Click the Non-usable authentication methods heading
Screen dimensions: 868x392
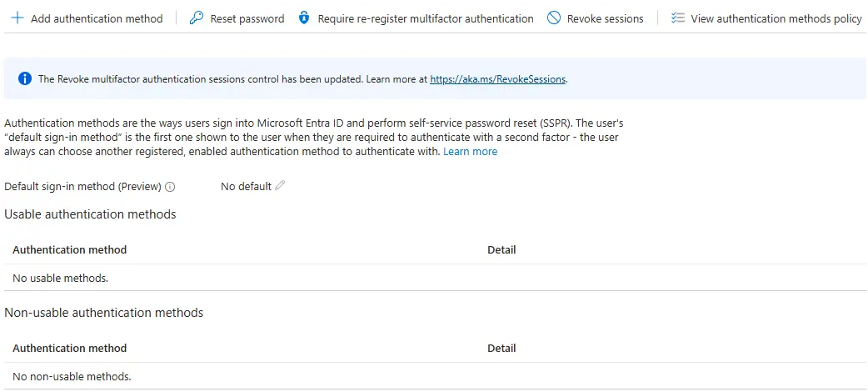103,313
